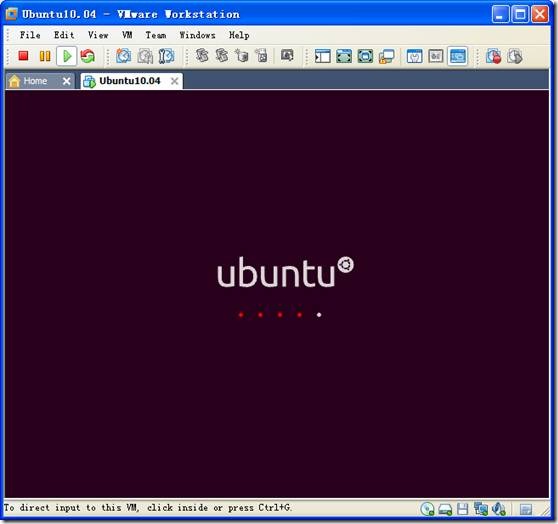Open the VM menu
This screenshot has height=524, width=558.
(127, 35)
